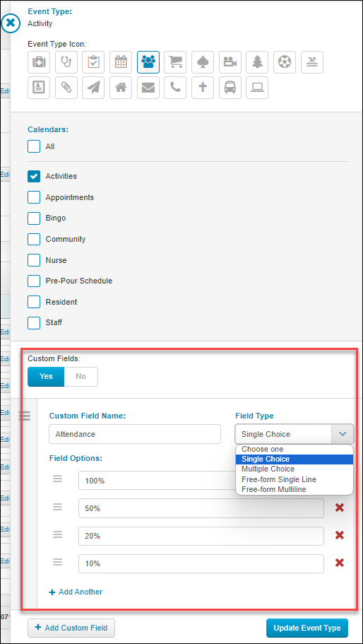Select the stethoscope event type icon
Screen dimensions: 363x644
pyautogui.click(x=66, y=62)
